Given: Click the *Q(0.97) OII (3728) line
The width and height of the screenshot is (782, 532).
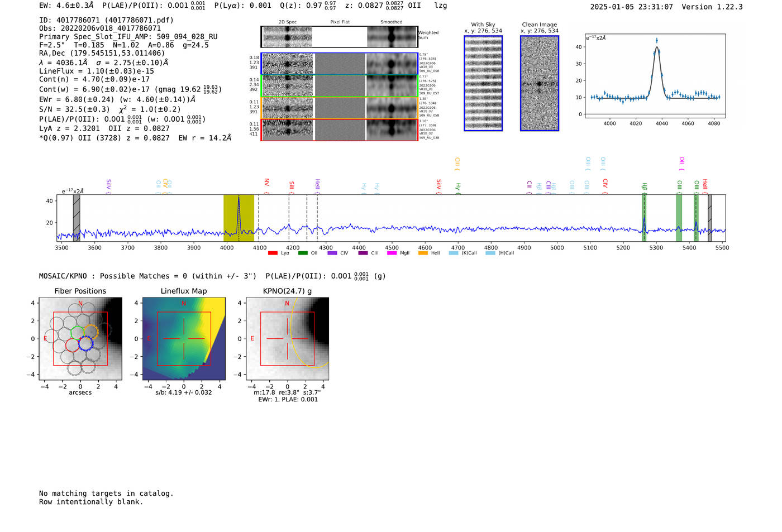Looking at the screenshot, I should click(x=135, y=138).
